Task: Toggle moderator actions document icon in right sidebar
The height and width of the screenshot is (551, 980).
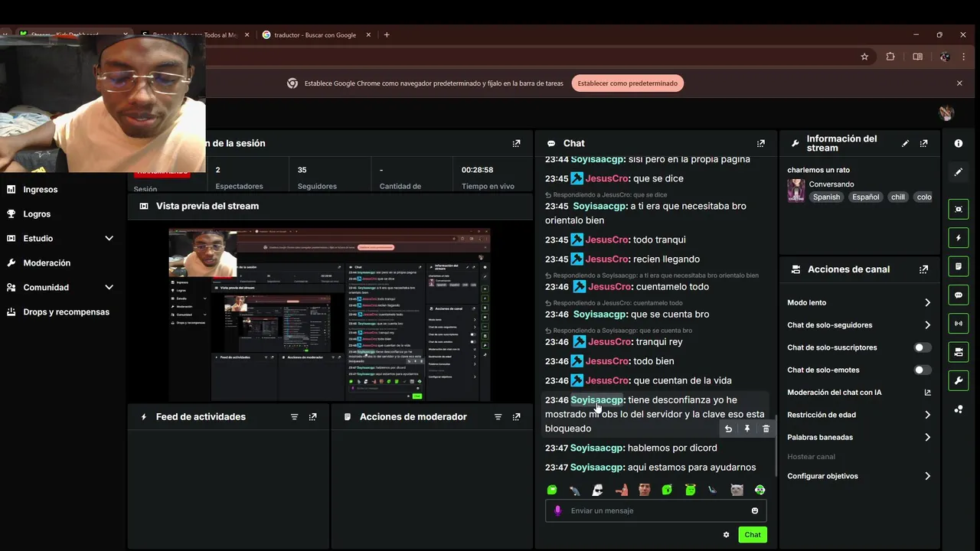Action: tap(959, 266)
